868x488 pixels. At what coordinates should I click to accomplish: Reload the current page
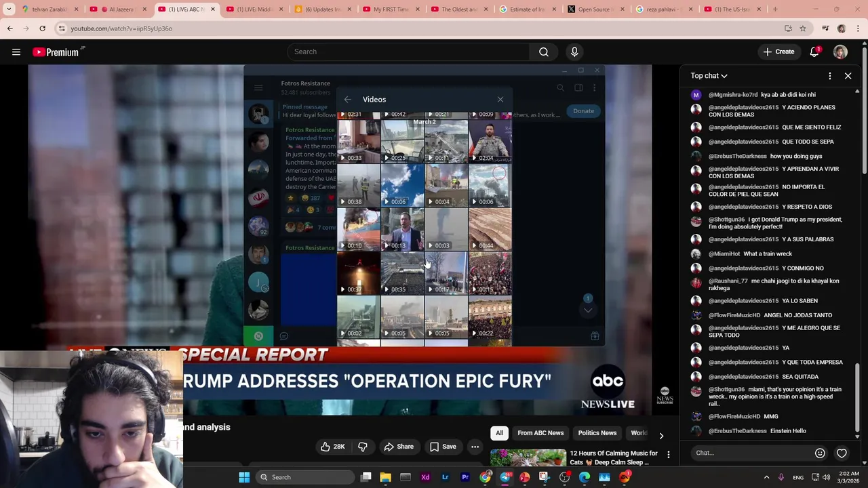[x=42, y=28]
